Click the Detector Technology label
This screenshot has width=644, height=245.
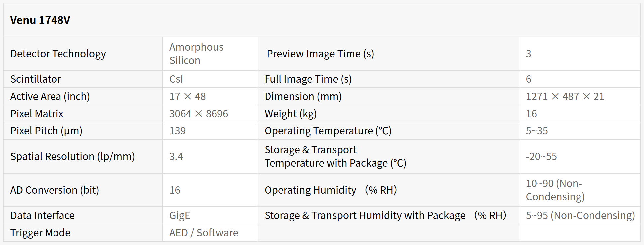click(x=58, y=54)
